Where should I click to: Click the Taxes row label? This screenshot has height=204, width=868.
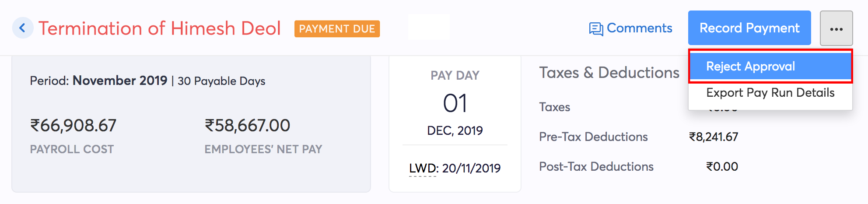pos(555,107)
